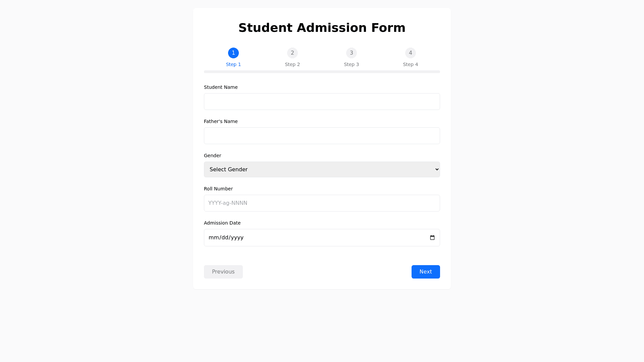Viewport: 644px width, 362px height.
Task: Select the step 3 numbered circle
Action: click(352, 53)
